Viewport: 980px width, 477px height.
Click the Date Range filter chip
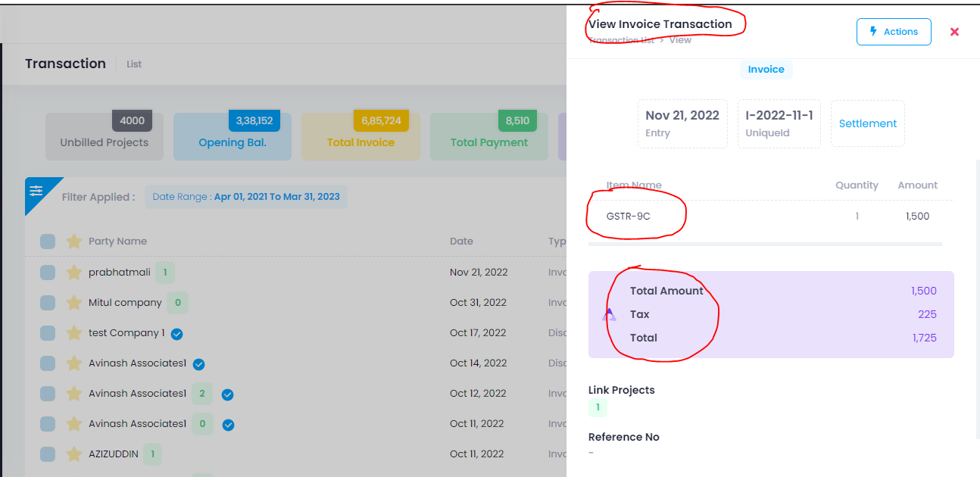[246, 197]
